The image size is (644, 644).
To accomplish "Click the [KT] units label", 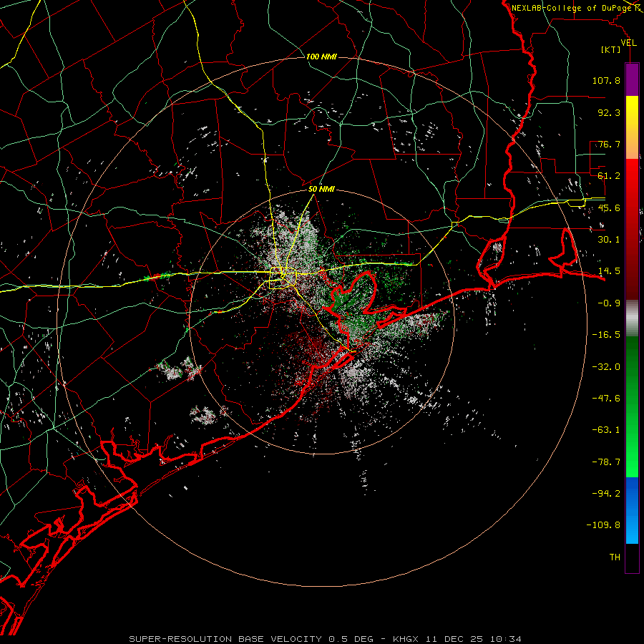I will tap(611, 49).
